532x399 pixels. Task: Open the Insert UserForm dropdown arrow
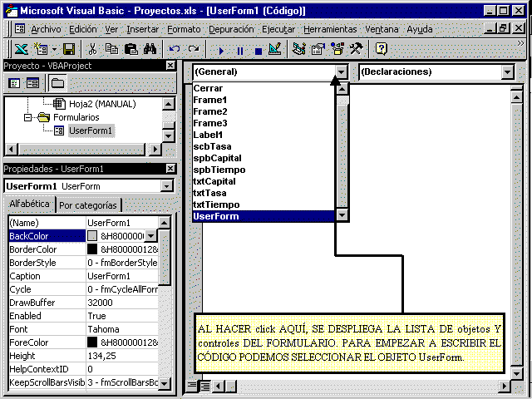(54, 50)
